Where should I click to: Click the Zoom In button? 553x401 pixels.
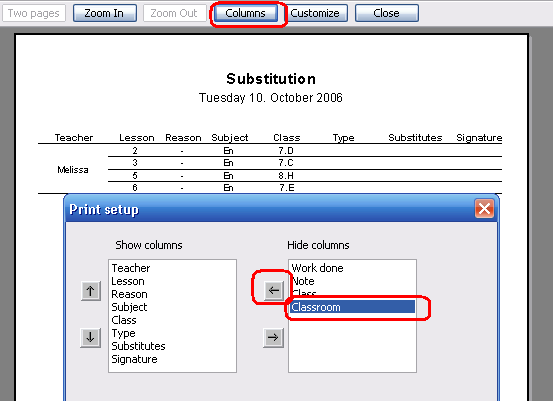[105, 13]
